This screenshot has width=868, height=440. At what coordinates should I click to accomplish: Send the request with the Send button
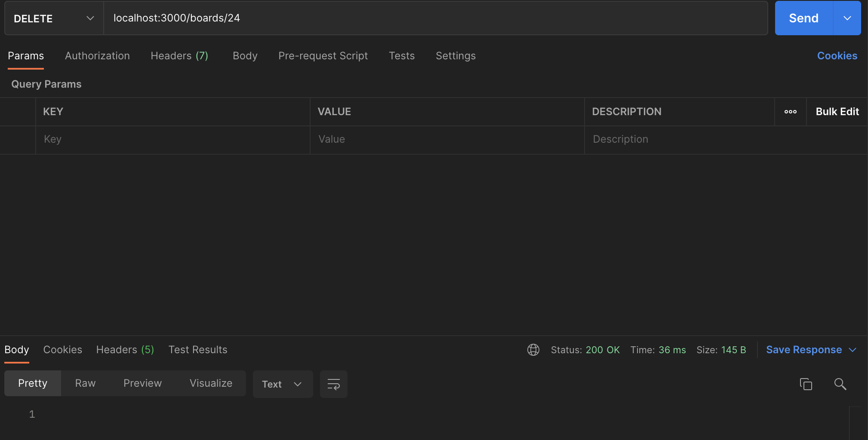pyautogui.click(x=803, y=18)
